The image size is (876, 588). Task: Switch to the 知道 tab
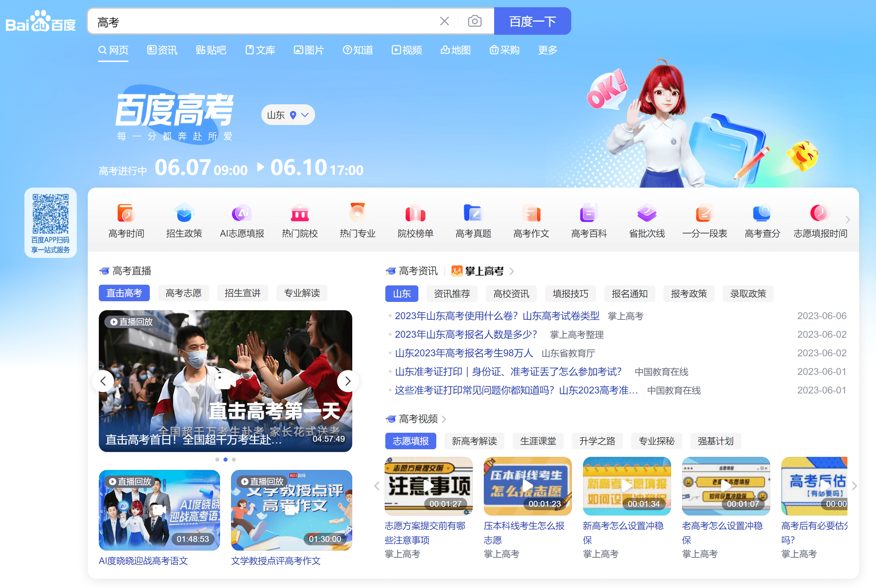pyautogui.click(x=358, y=50)
